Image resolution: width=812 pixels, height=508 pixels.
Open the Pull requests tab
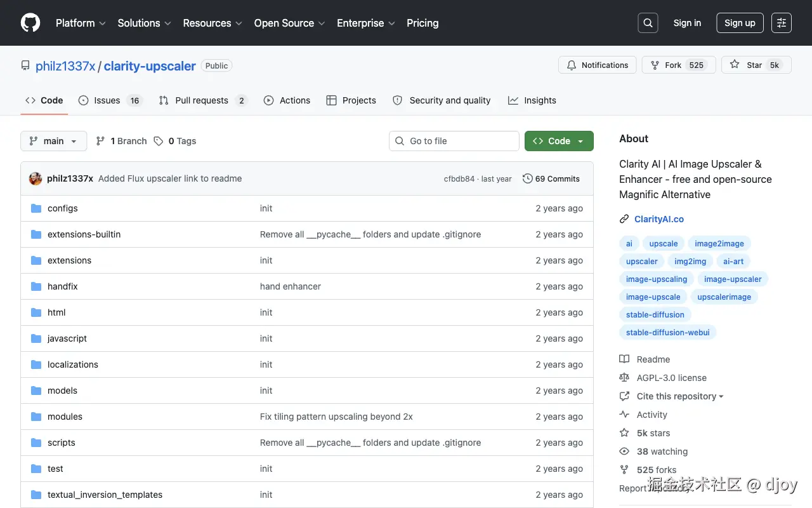(x=201, y=100)
